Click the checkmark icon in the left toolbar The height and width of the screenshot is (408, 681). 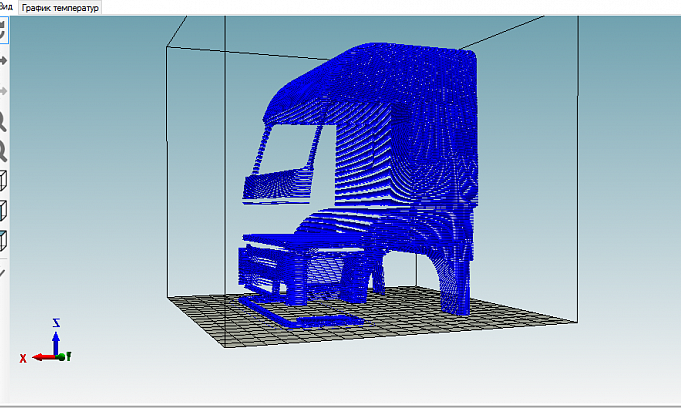tap(2, 273)
